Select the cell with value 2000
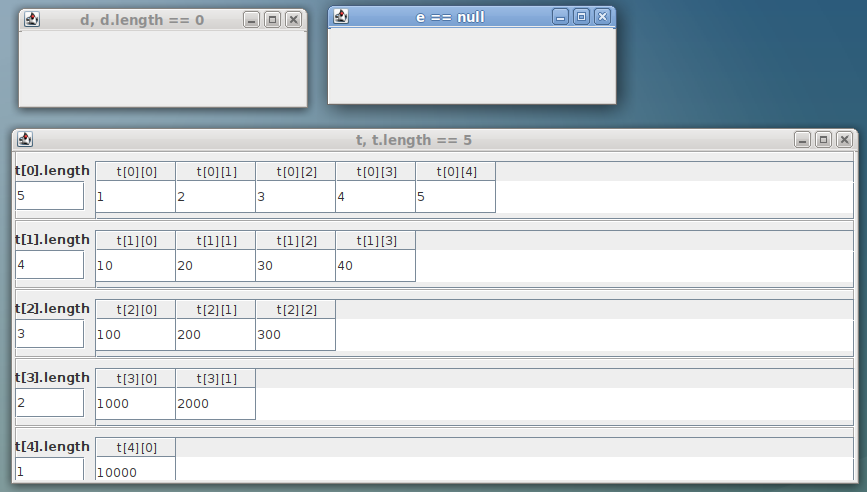Screen dimensions: 867x492 pyautogui.click(x=215, y=404)
